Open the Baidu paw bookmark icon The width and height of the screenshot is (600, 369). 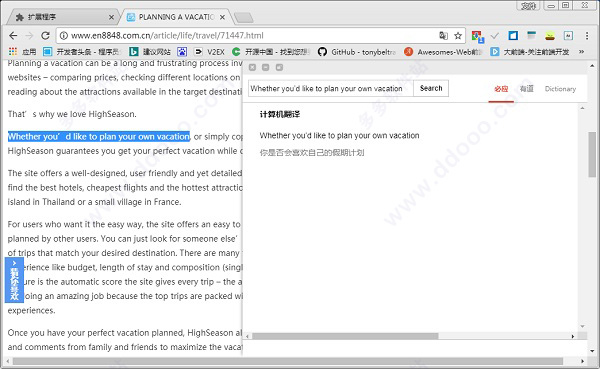coord(182,51)
